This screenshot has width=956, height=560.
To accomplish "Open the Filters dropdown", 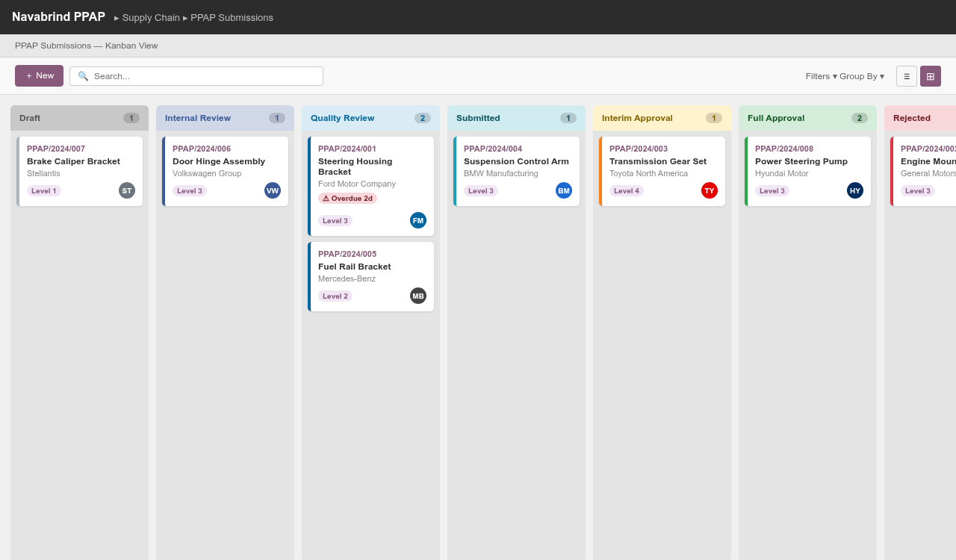I will pyautogui.click(x=819, y=75).
